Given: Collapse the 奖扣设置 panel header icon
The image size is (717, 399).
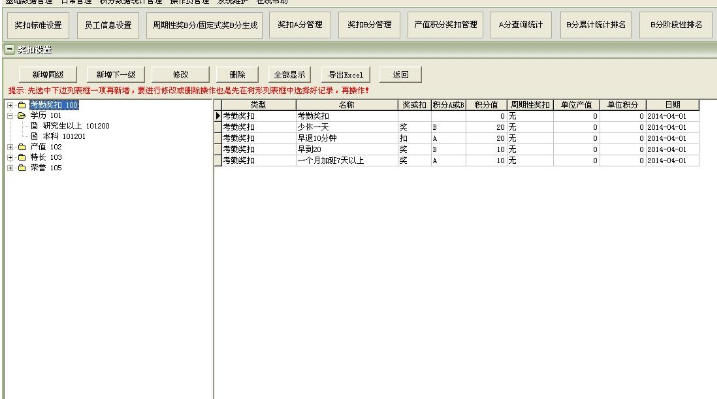Looking at the screenshot, I should (9, 49).
